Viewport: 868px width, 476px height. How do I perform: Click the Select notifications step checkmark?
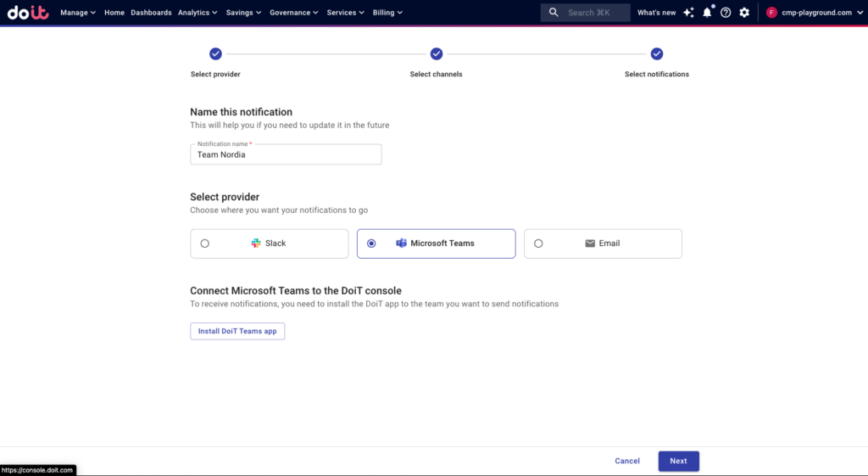click(657, 54)
